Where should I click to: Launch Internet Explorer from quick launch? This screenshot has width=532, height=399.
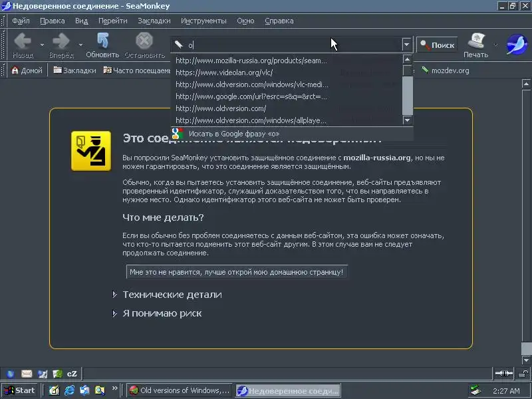(x=70, y=390)
